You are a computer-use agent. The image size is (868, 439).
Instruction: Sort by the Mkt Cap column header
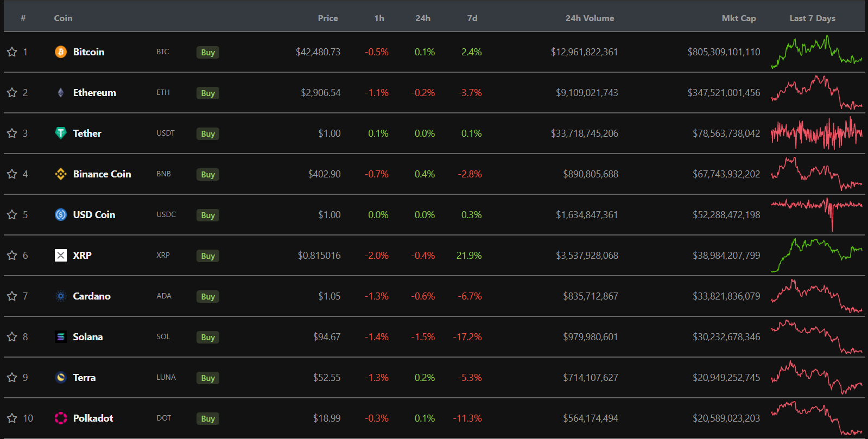(x=739, y=18)
